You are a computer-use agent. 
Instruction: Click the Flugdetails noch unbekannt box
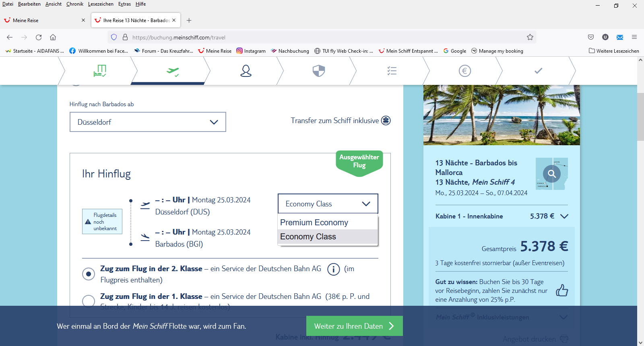pos(102,222)
